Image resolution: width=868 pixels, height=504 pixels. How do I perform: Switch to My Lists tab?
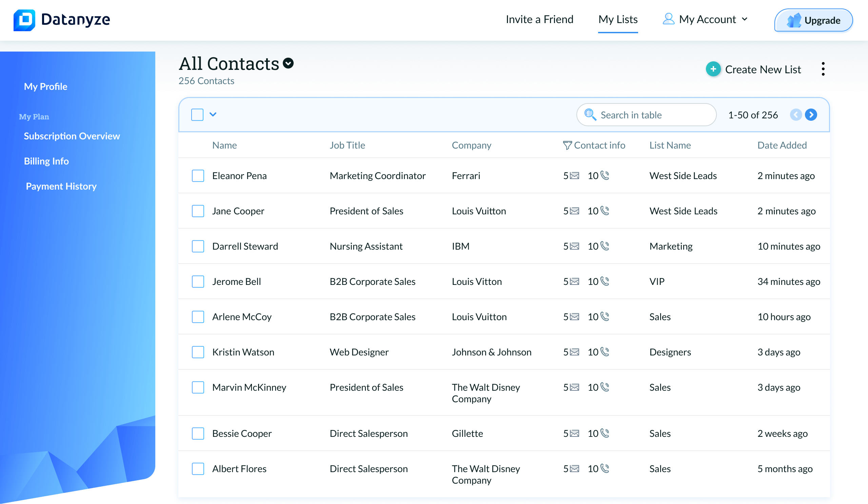coord(617,19)
